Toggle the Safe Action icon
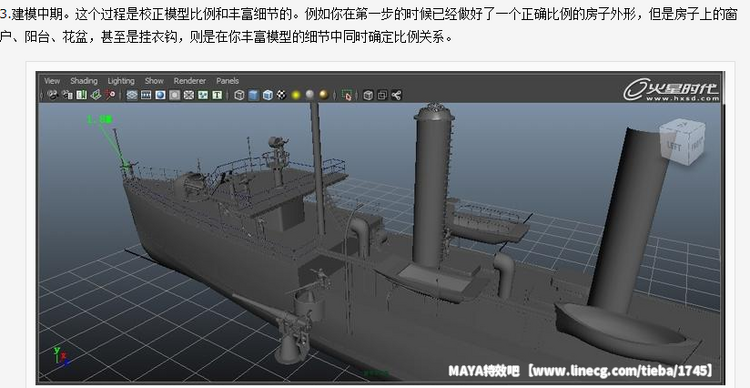 tap(203, 95)
